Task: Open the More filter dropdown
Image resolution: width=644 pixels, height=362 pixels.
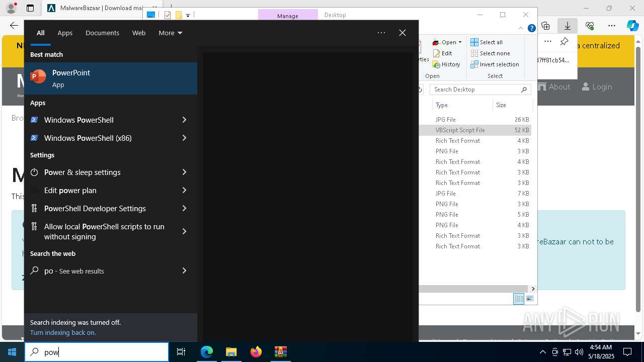Action: pyautogui.click(x=171, y=33)
